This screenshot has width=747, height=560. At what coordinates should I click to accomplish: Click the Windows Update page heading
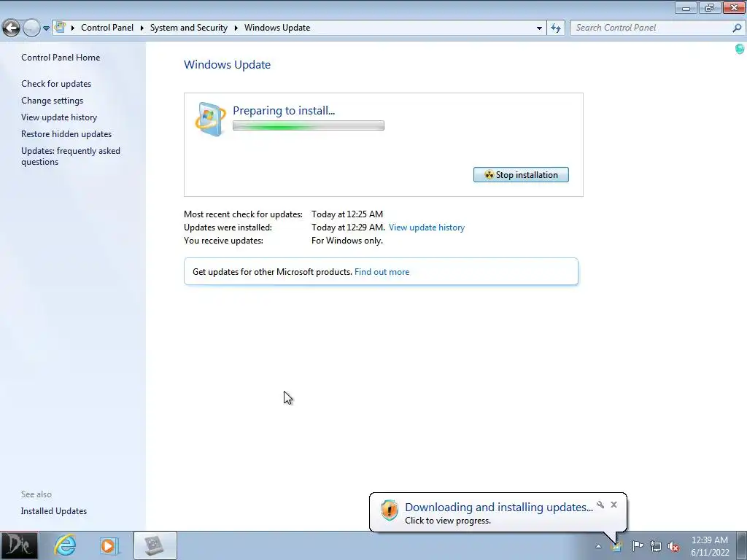tap(228, 65)
